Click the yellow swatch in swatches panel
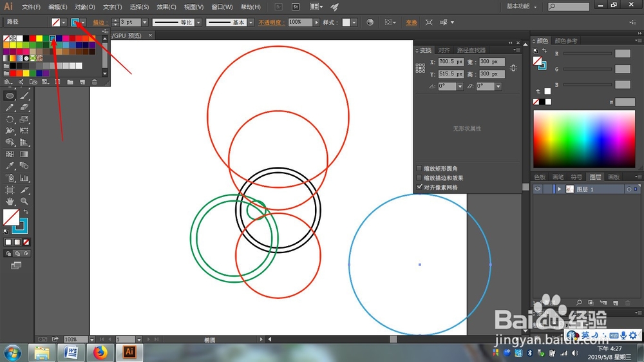 coord(39,38)
